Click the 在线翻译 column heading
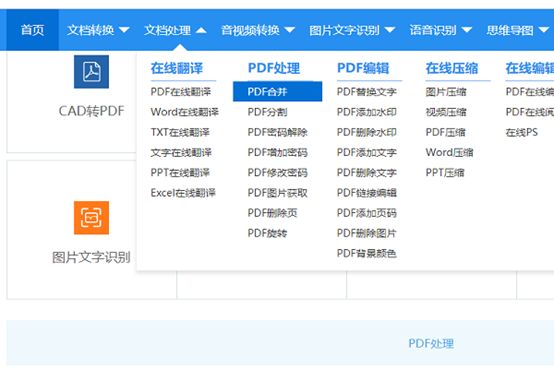Screen dimensions: 554x369 [177, 68]
